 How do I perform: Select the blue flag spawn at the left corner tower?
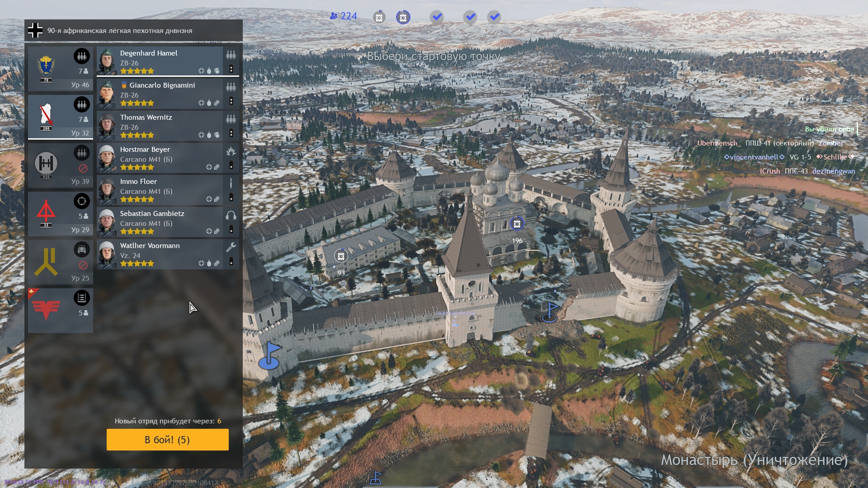point(270,356)
